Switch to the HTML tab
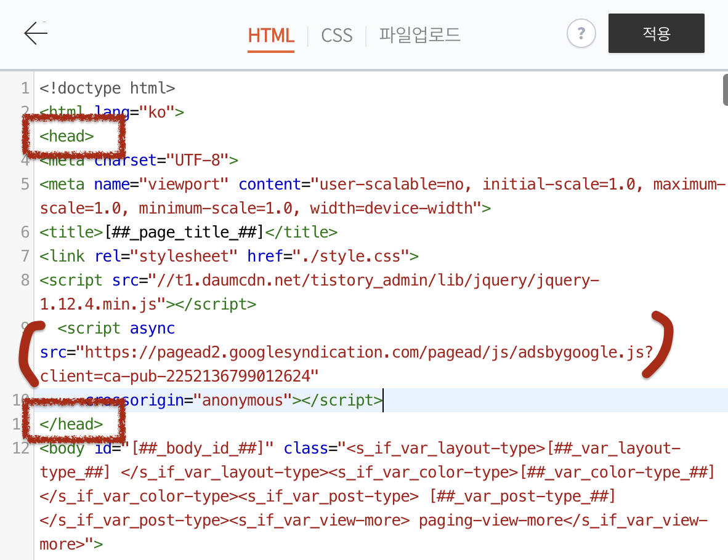This screenshot has width=728, height=560. point(270,36)
